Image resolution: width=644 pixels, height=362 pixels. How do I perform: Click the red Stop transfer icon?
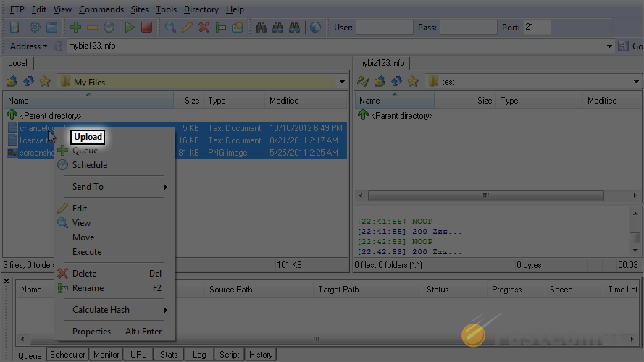click(x=146, y=28)
